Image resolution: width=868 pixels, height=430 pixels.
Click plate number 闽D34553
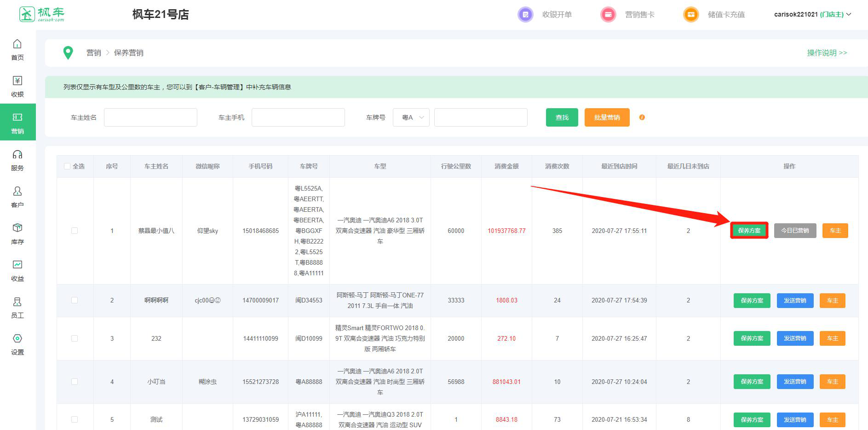point(309,300)
